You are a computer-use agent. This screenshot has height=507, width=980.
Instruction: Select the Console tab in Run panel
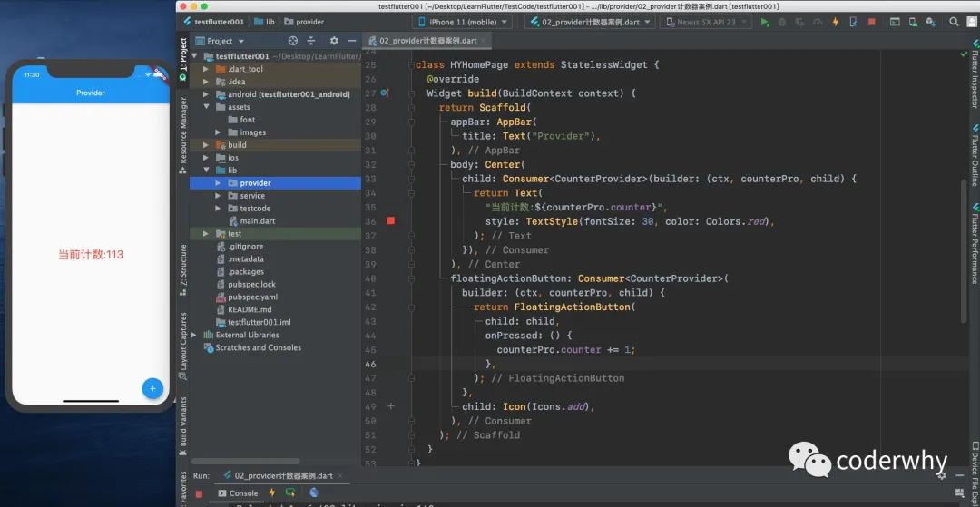pyautogui.click(x=238, y=493)
